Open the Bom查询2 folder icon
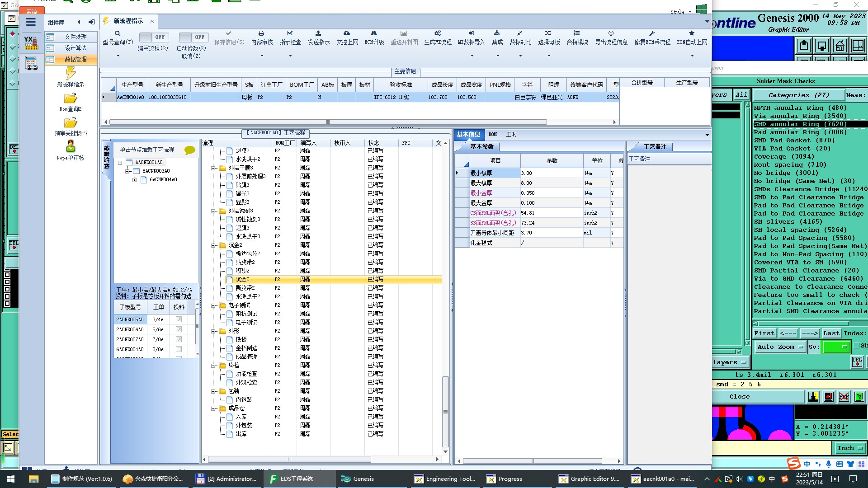This screenshot has width=868, height=488. point(71,98)
